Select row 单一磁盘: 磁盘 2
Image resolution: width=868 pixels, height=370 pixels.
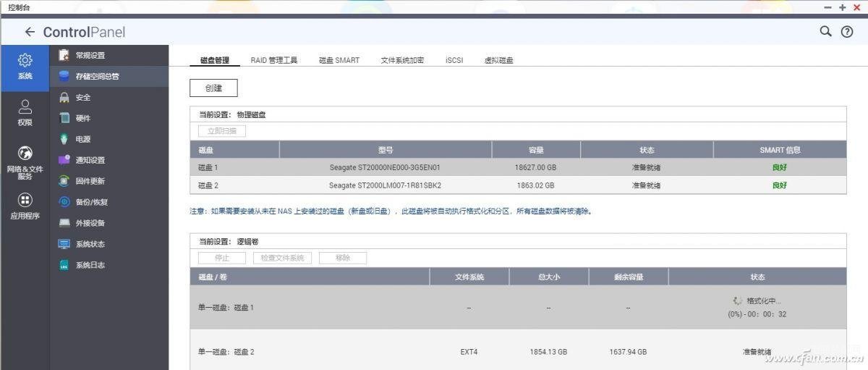pos(518,351)
